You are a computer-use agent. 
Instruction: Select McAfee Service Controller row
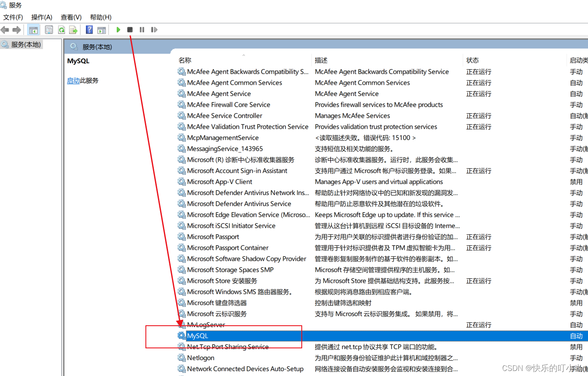382,116
